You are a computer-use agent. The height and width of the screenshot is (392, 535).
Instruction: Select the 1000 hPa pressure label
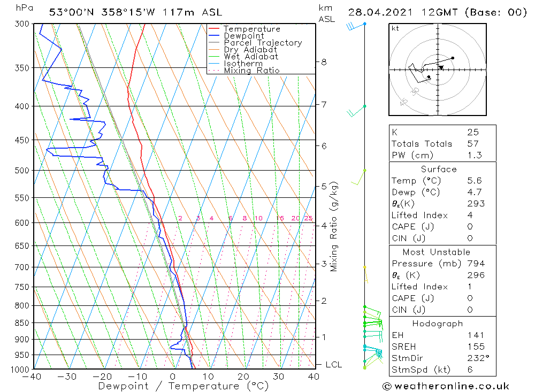20,370
